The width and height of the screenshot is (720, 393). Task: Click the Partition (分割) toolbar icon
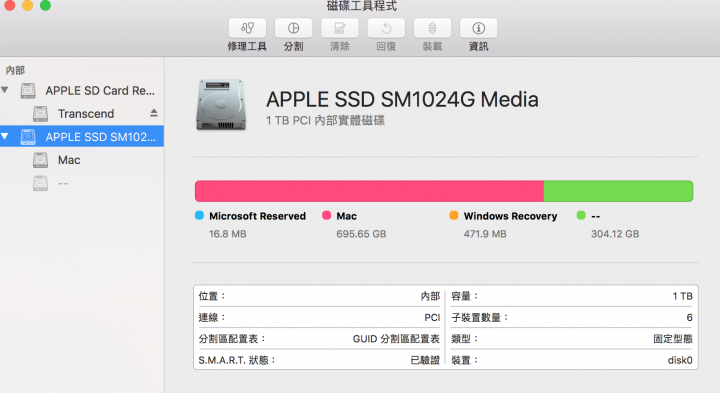293,28
